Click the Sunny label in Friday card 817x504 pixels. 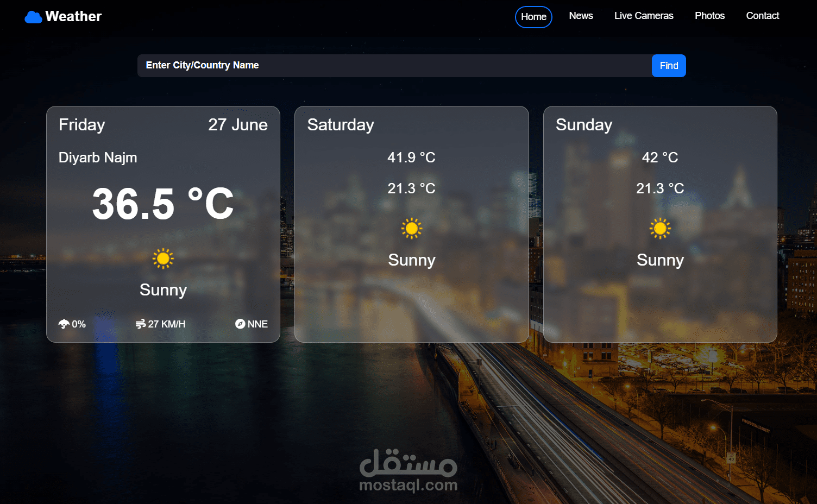click(163, 290)
